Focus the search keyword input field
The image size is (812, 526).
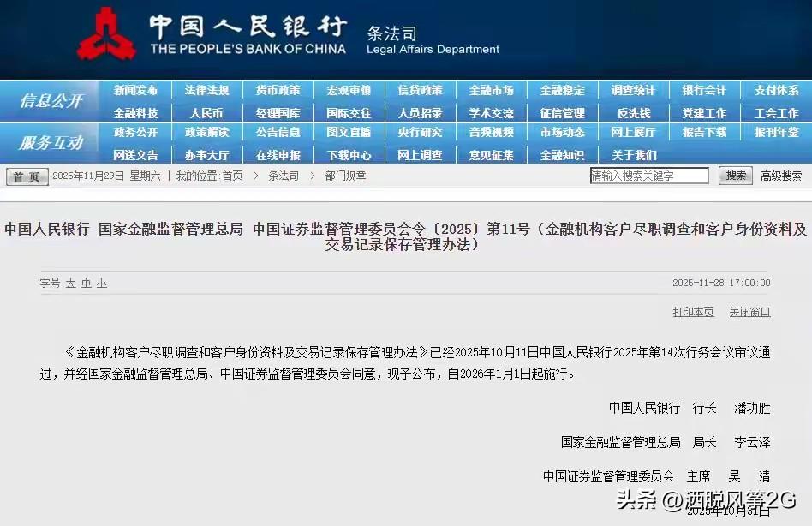pos(649,176)
